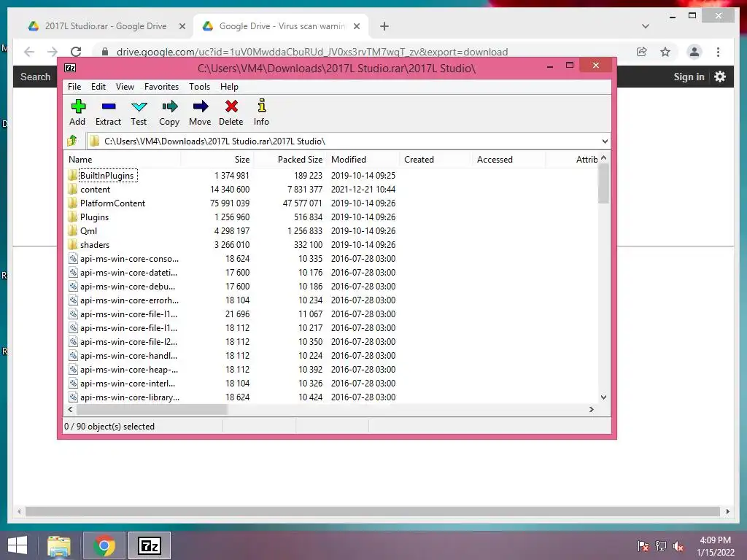This screenshot has height=560, width=747.
Task: Click the Chrome reload button
Action: (76, 52)
